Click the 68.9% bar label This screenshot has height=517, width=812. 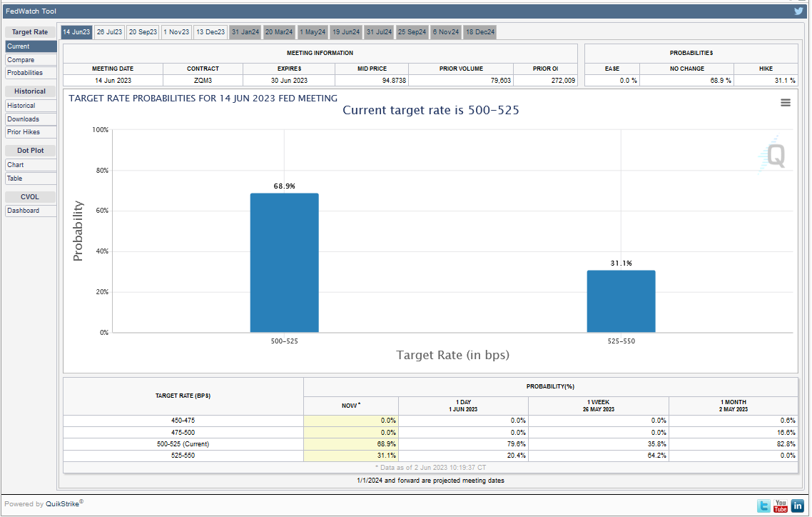click(x=284, y=186)
